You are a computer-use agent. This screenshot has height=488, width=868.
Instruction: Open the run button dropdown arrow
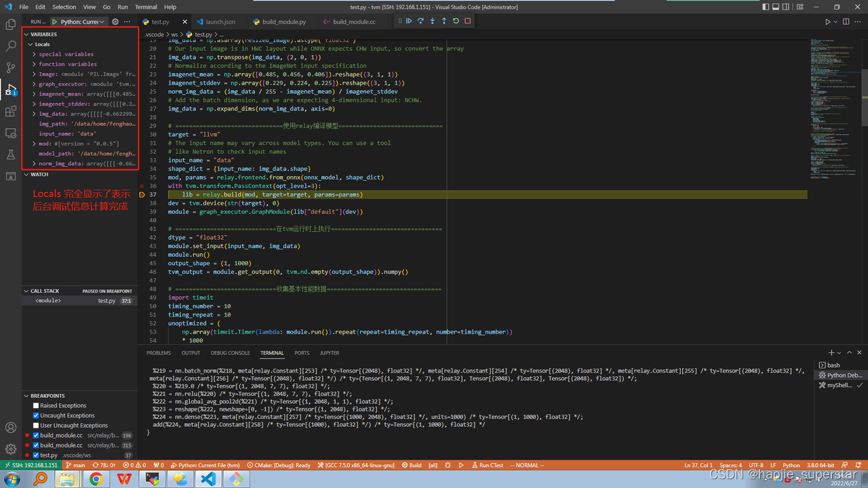coord(836,22)
